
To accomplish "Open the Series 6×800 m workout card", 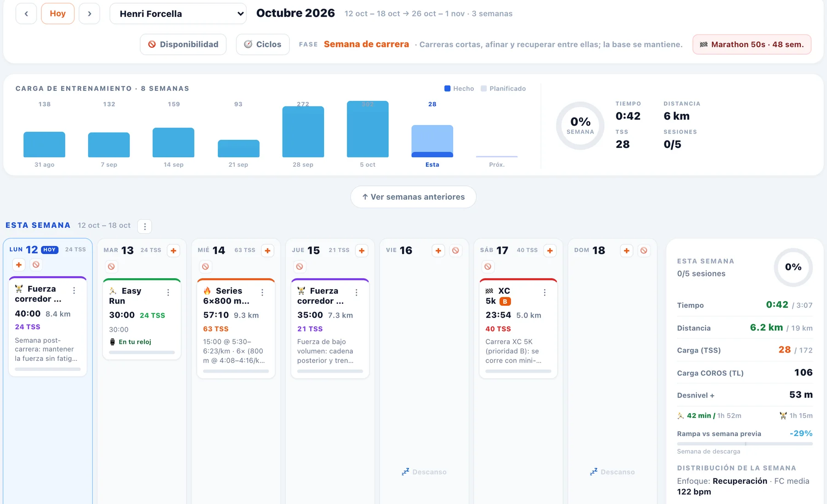I will (236, 328).
